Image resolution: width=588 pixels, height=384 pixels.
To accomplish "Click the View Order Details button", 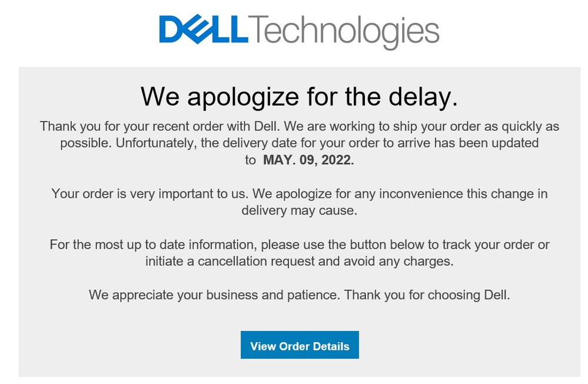I will click(300, 345).
